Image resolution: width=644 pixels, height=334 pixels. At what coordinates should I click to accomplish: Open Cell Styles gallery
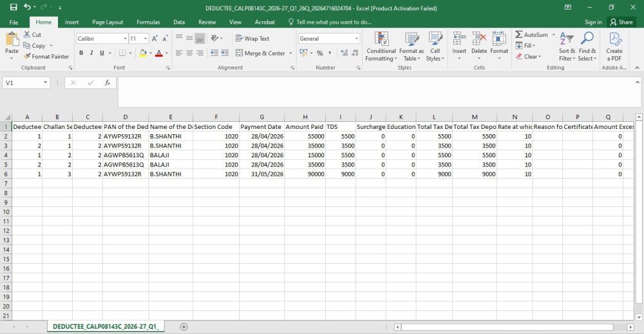(435, 46)
